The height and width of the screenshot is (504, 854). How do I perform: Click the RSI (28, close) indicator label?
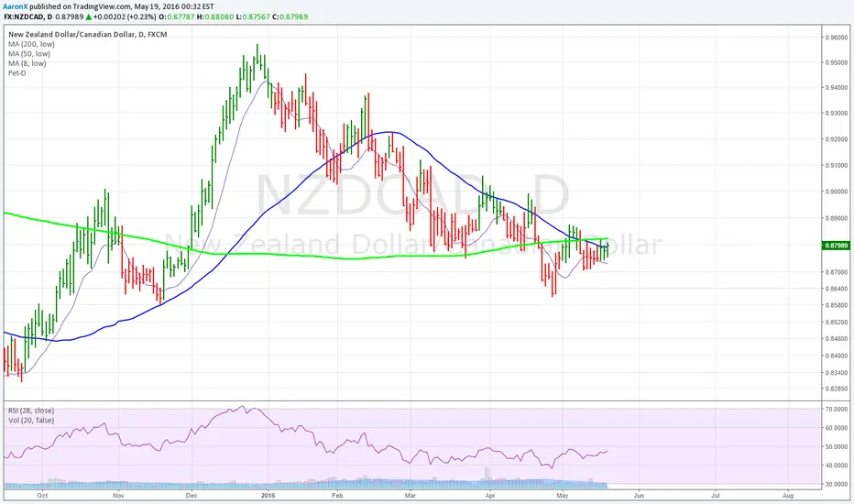(31, 411)
